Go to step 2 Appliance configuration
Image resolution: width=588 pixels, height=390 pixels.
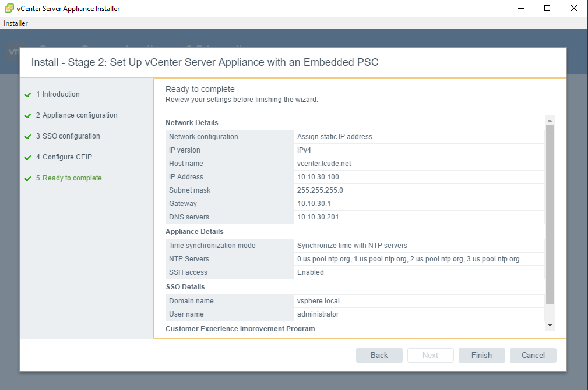pos(76,115)
